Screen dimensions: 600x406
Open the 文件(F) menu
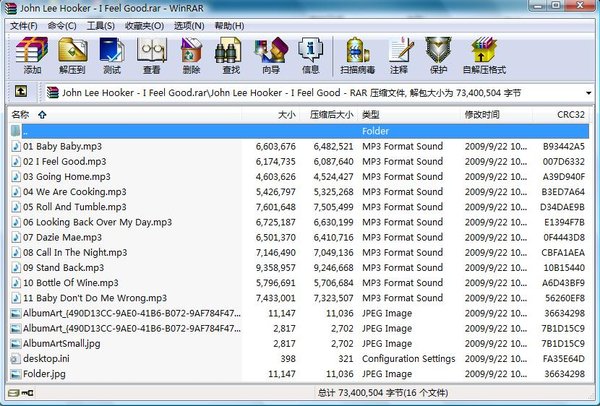point(24,26)
